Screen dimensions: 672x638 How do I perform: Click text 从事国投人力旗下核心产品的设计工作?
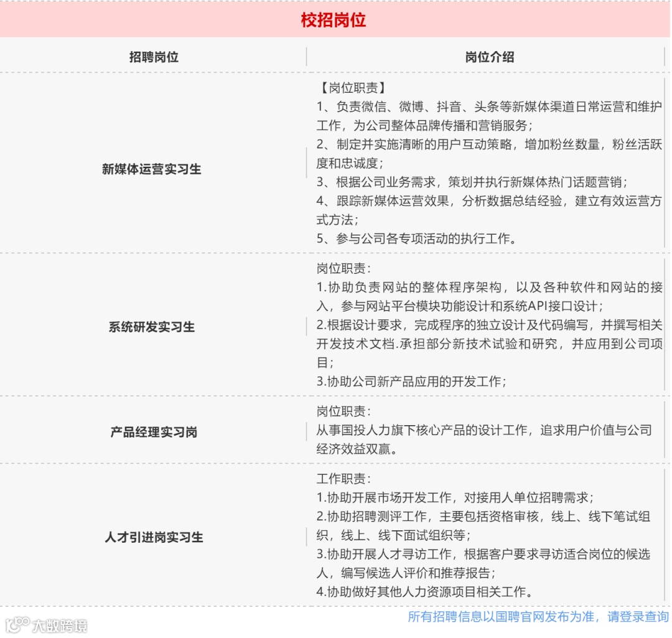[421, 430]
